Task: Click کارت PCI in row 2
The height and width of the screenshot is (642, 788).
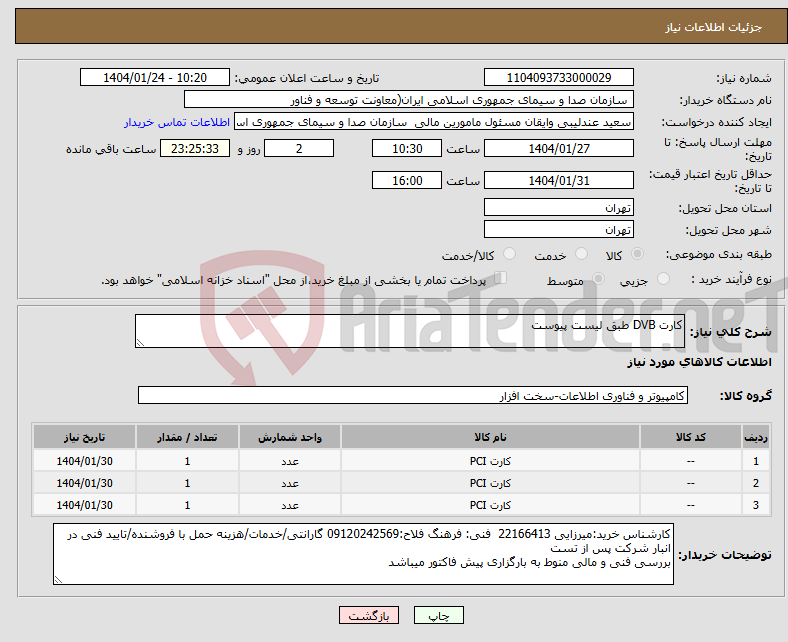Action: (490, 483)
